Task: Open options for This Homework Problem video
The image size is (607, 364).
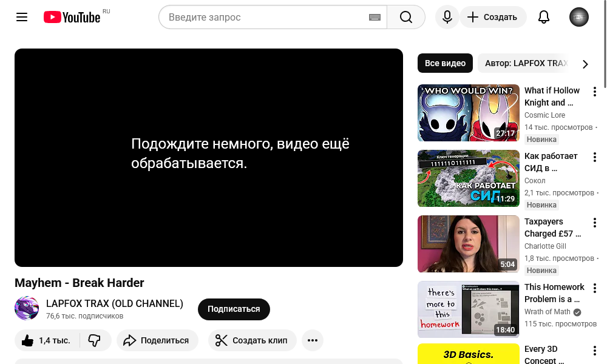Action: [x=595, y=288]
